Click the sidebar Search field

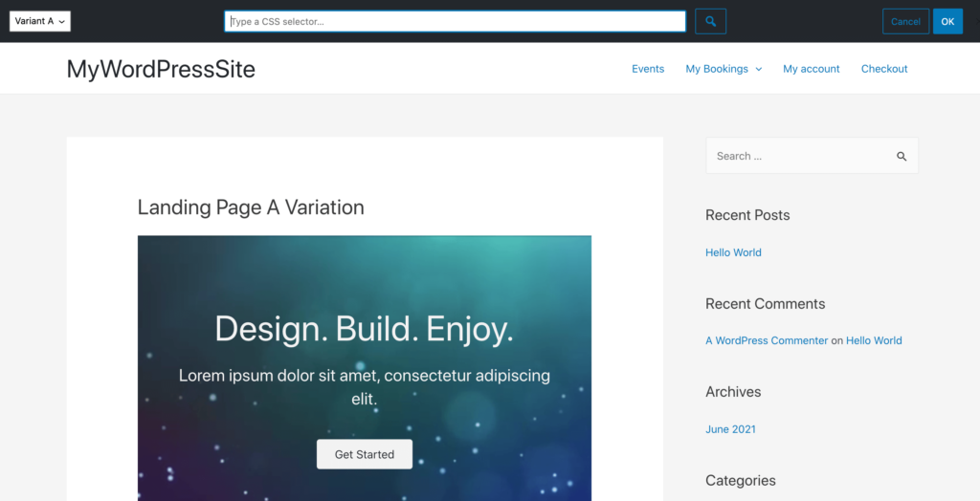coord(812,156)
